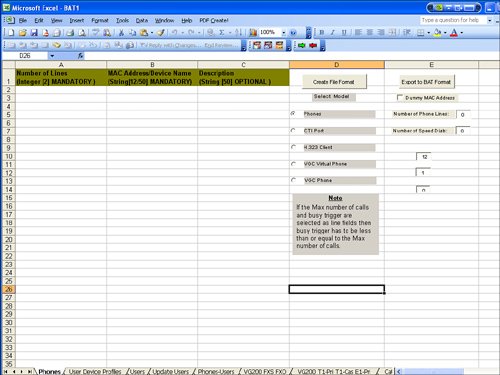Click the Underline formatting icon
Screen dimensions: 500x375
coord(344,32)
